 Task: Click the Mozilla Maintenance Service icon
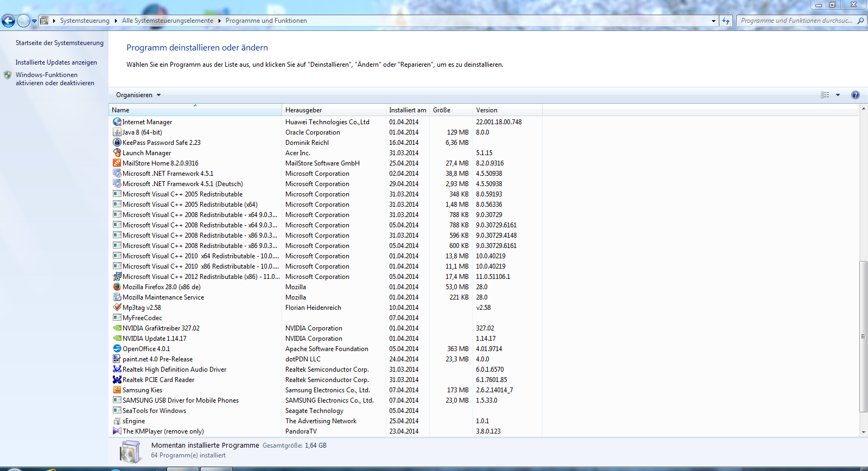(x=117, y=297)
